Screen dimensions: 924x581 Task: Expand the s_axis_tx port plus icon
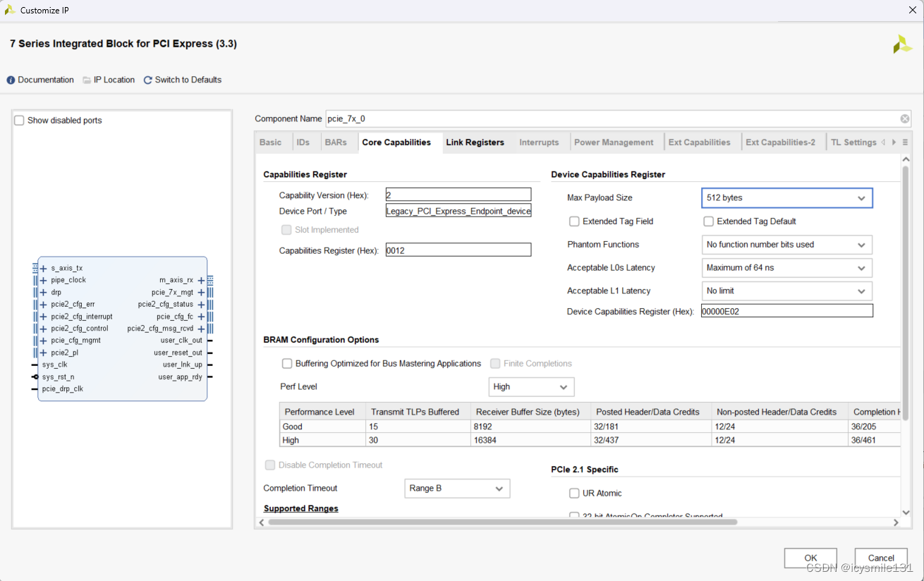[x=44, y=269]
